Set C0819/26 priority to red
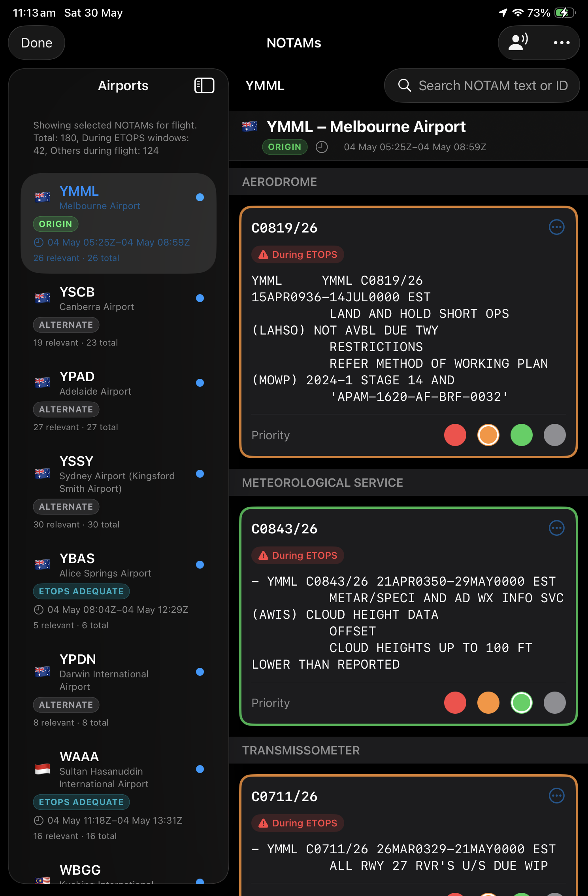The width and height of the screenshot is (588, 896). 455,435
